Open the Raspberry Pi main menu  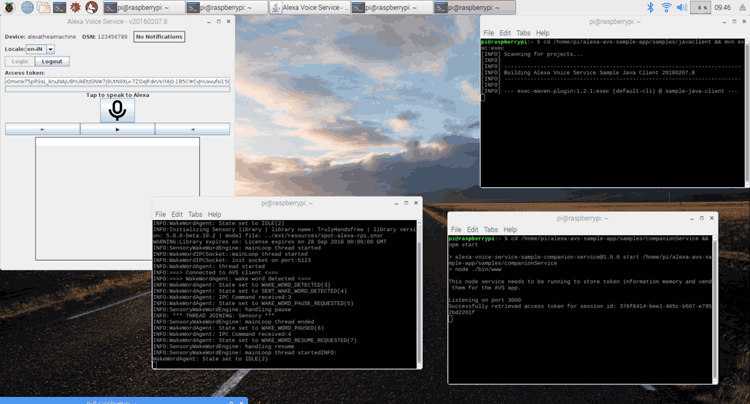coord(9,7)
